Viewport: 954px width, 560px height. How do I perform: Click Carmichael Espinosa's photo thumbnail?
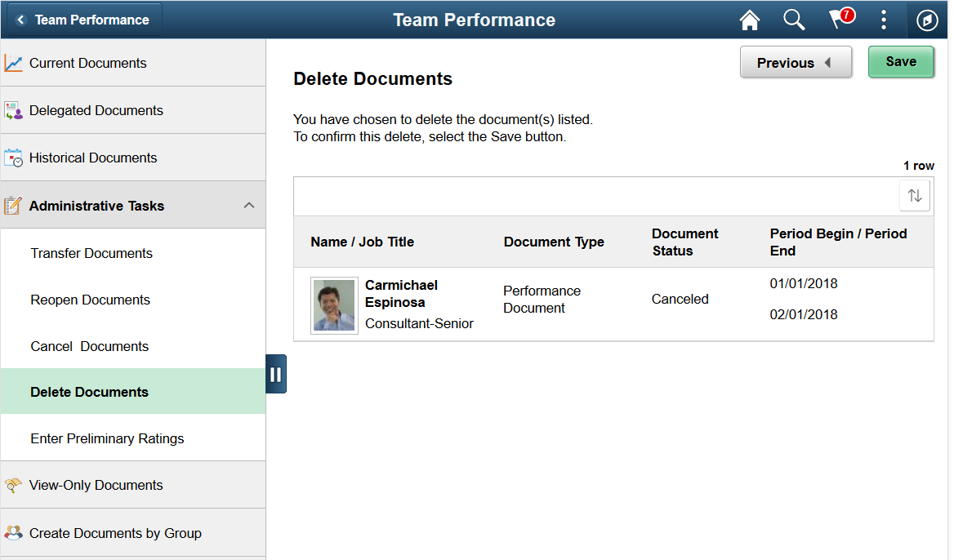pos(334,305)
